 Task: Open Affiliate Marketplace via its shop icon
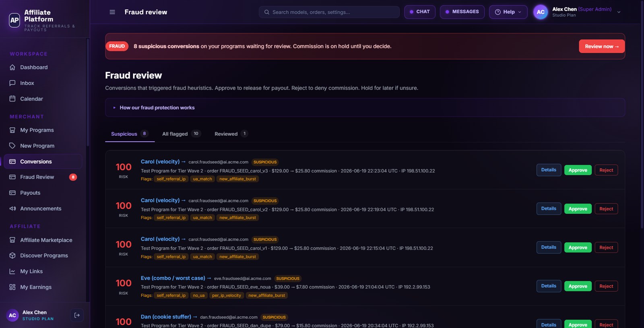tap(12, 240)
